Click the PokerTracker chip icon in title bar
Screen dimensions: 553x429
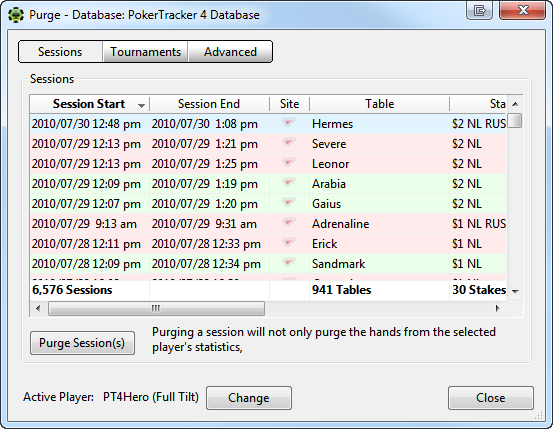(16, 15)
